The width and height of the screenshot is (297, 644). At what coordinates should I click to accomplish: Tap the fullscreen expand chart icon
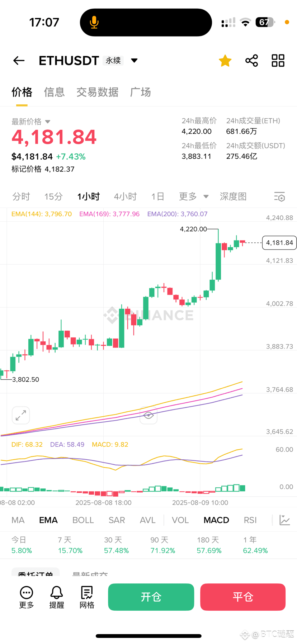pos(21,415)
